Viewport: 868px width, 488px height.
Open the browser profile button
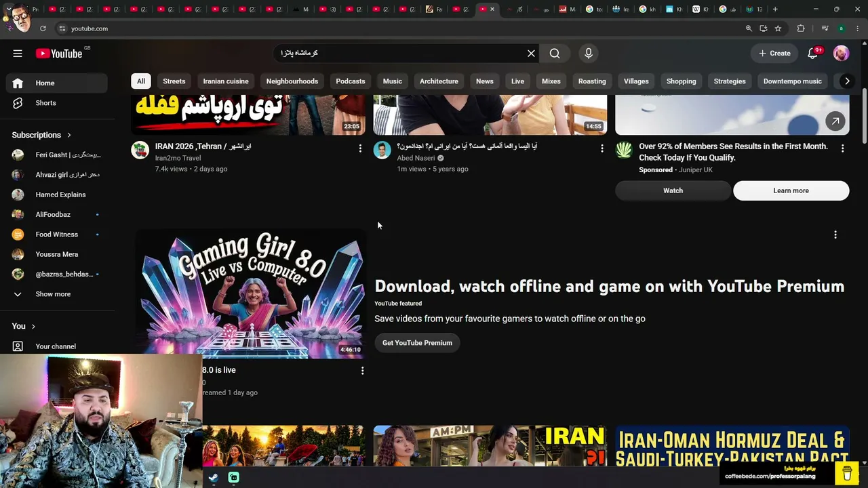click(841, 28)
